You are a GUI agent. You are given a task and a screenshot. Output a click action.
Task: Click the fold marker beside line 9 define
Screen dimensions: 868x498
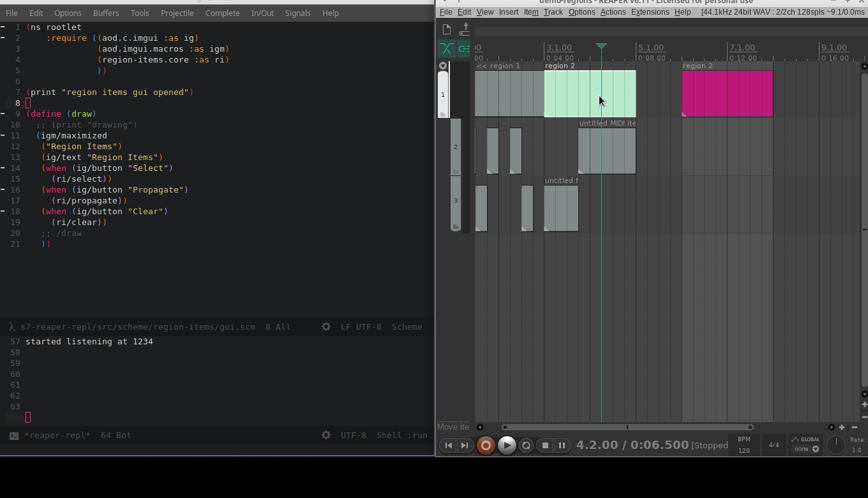click(x=3, y=114)
